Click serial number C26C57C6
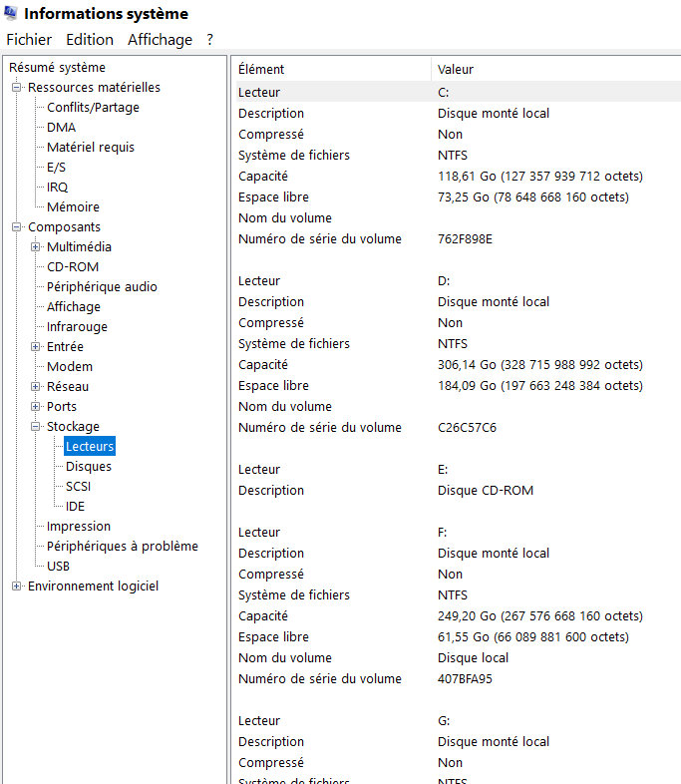Screen dimensions: 681x784 pos(468,428)
